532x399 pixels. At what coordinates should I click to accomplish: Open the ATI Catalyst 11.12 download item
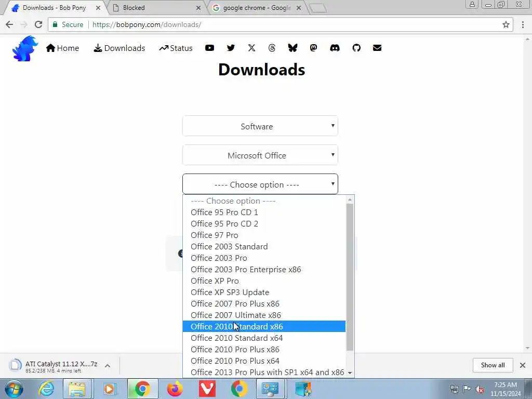point(54,366)
